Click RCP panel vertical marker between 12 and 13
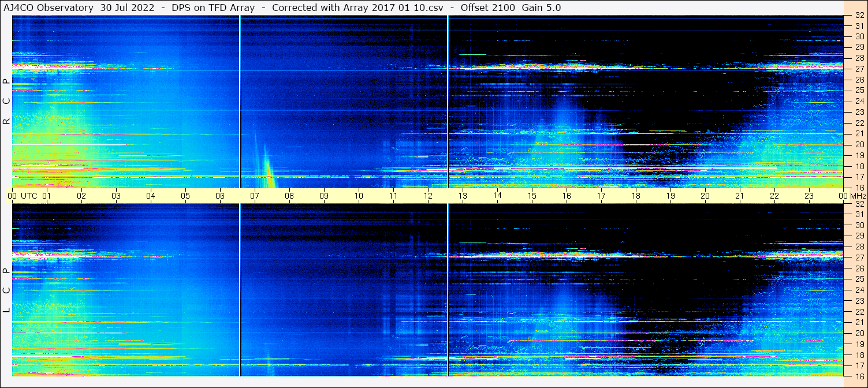 click(448, 102)
